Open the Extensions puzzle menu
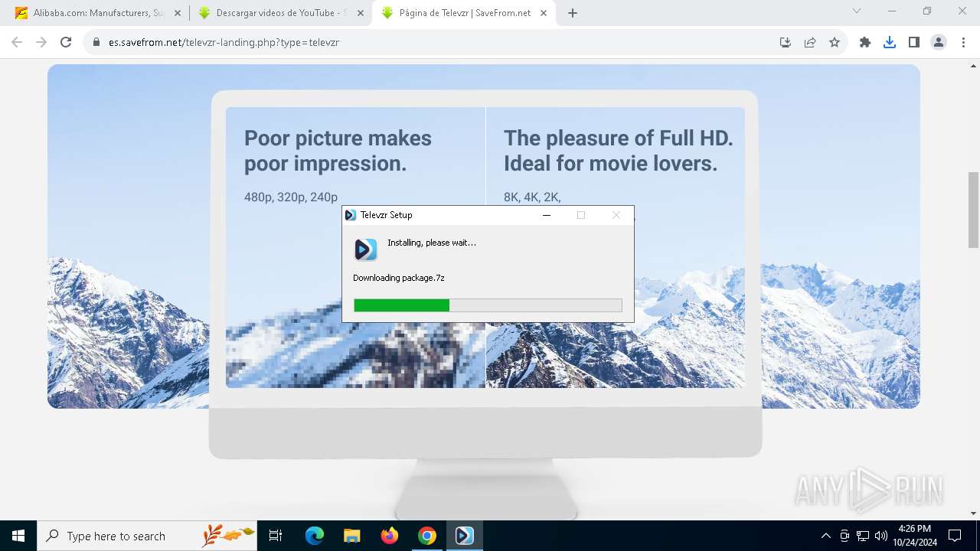This screenshot has width=980, height=551. [865, 42]
